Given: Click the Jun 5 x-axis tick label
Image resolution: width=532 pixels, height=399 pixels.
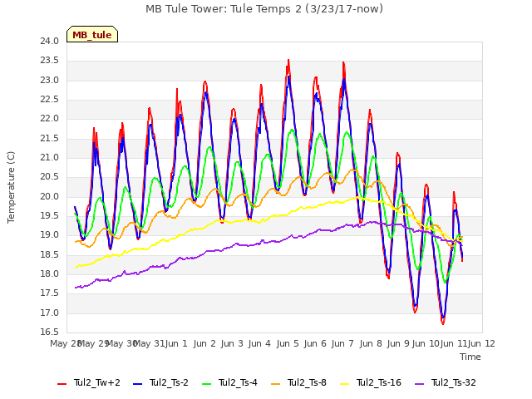Looking at the screenshot, I should pos(288,343).
